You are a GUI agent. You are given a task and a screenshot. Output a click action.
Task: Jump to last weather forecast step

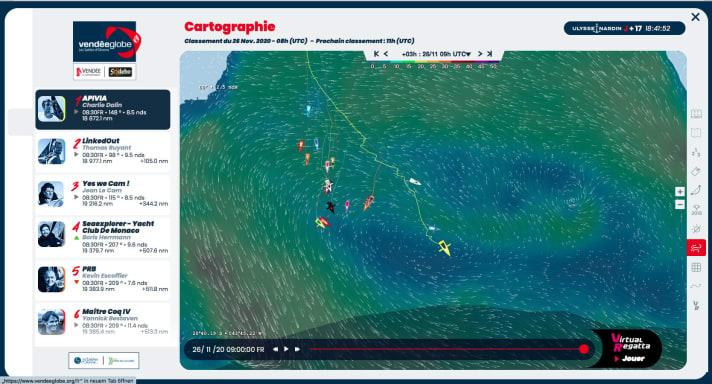click(x=490, y=54)
